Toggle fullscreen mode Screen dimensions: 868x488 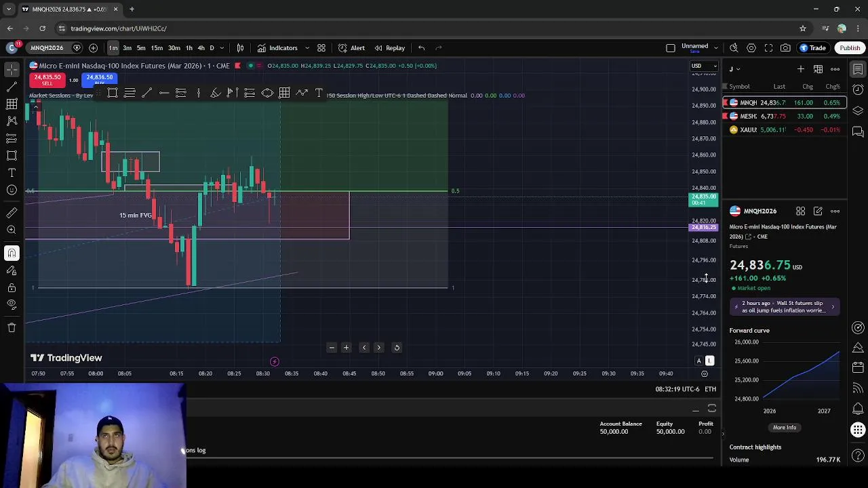(x=768, y=48)
